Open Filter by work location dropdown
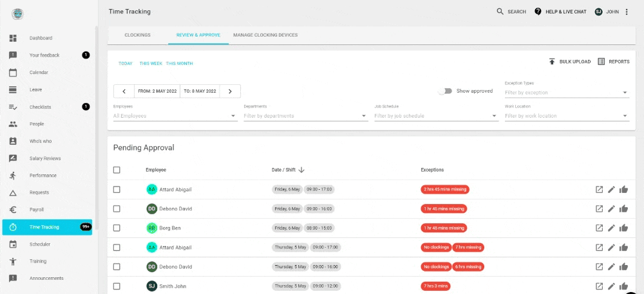This screenshot has width=644, height=294. coord(567,116)
